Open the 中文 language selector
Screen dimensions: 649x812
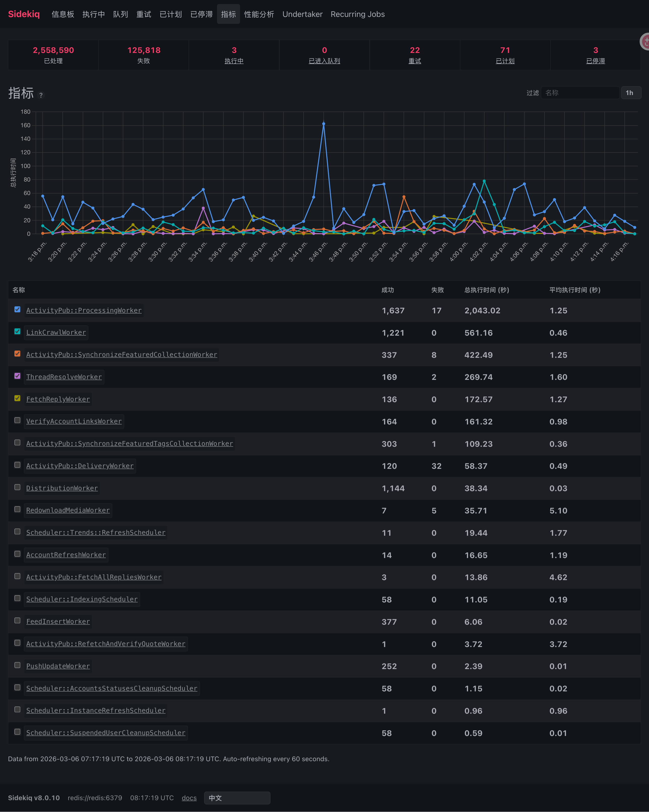tap(237, 798)
